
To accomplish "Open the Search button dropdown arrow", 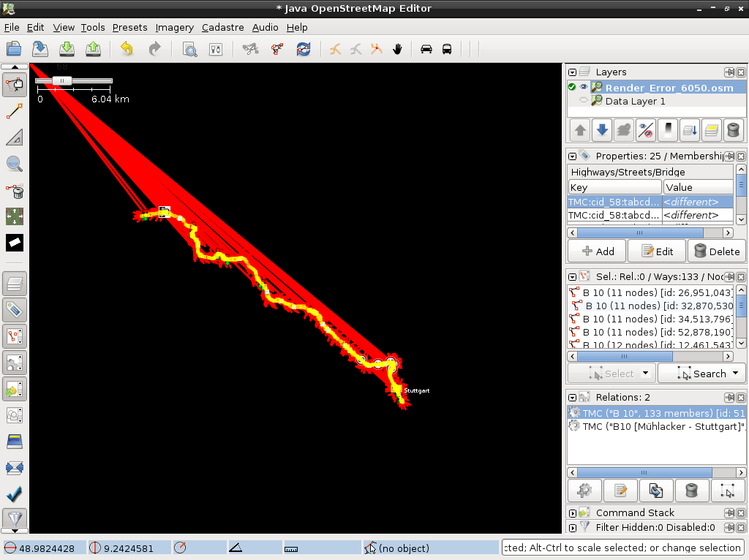I will point(736,374).
